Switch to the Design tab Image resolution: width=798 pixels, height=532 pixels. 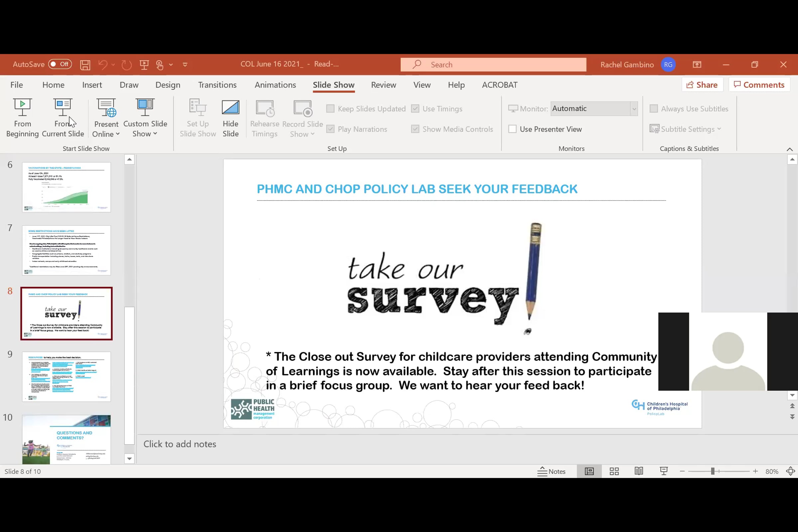tap(168, 85)
